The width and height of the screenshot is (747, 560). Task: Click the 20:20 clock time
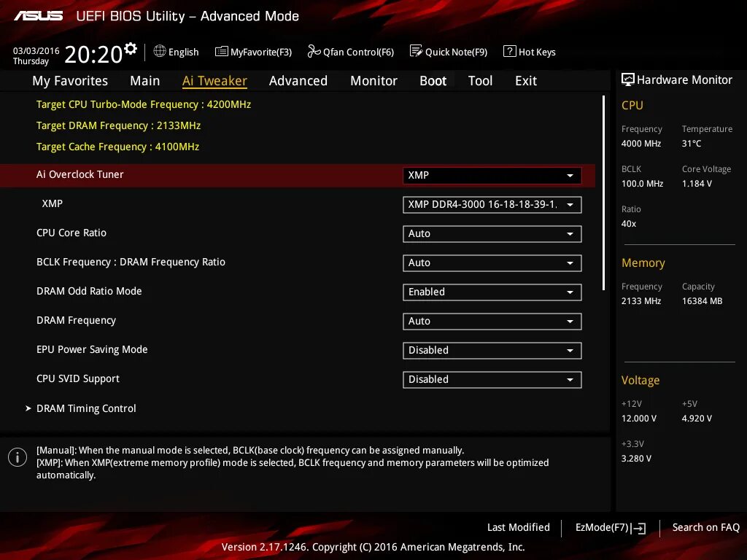click(x=93, y=54)
